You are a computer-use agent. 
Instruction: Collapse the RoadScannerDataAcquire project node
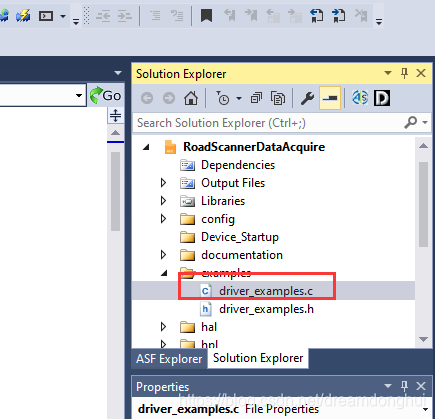coord(146,147)
